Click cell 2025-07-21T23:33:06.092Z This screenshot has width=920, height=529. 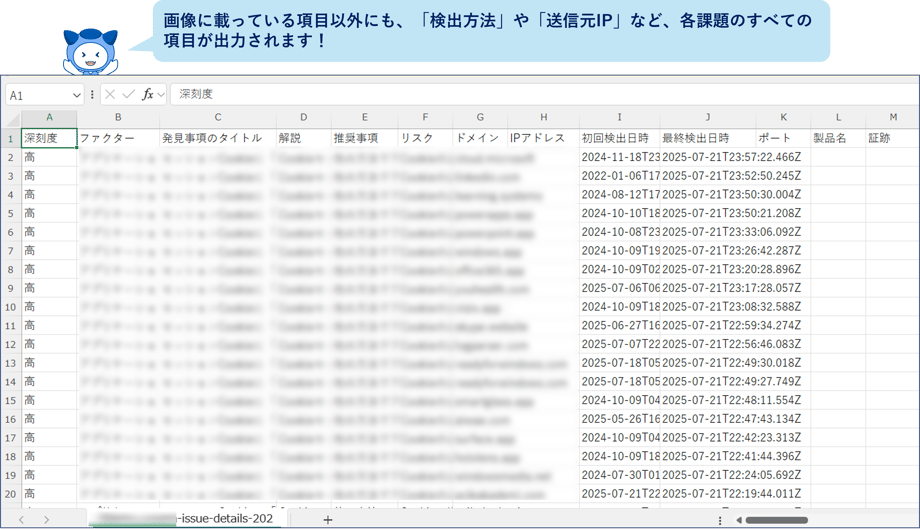coord(732,232)
